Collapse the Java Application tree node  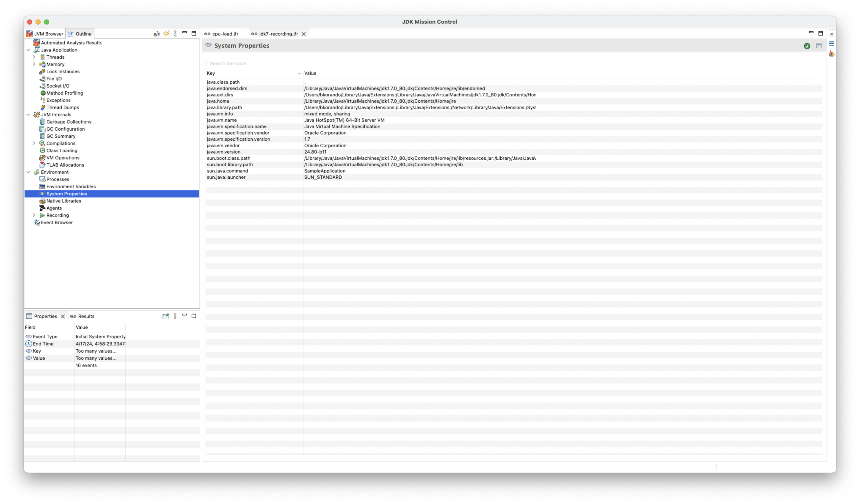tap(28, 50)
